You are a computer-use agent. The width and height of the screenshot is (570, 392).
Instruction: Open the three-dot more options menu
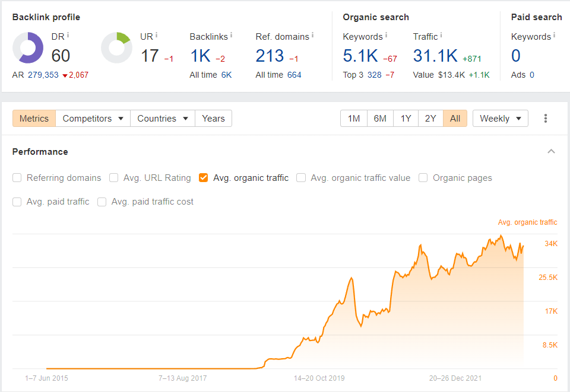coord(546,119)
